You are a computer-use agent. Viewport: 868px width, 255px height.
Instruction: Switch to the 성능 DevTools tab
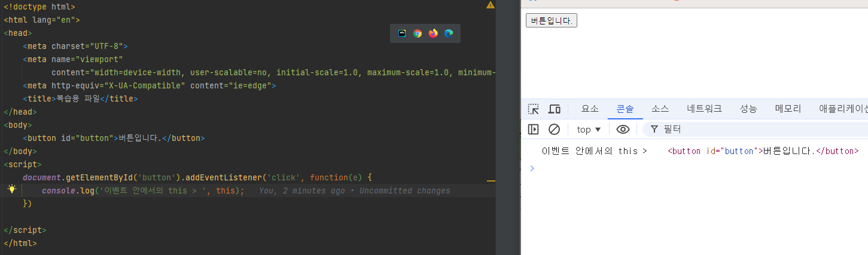(x=748, y=109)
